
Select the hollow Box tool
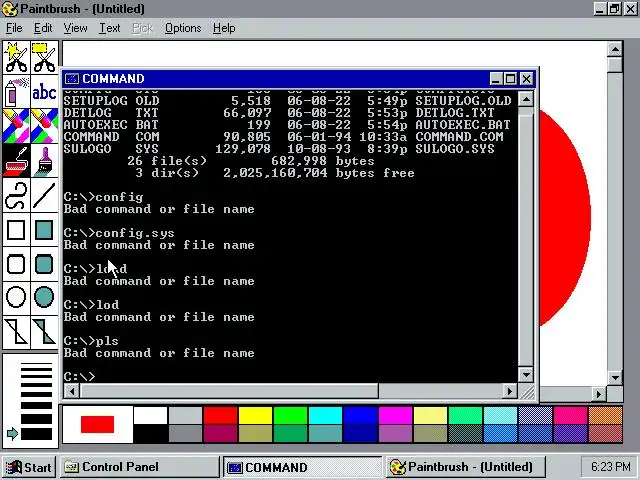pos(16,230)
